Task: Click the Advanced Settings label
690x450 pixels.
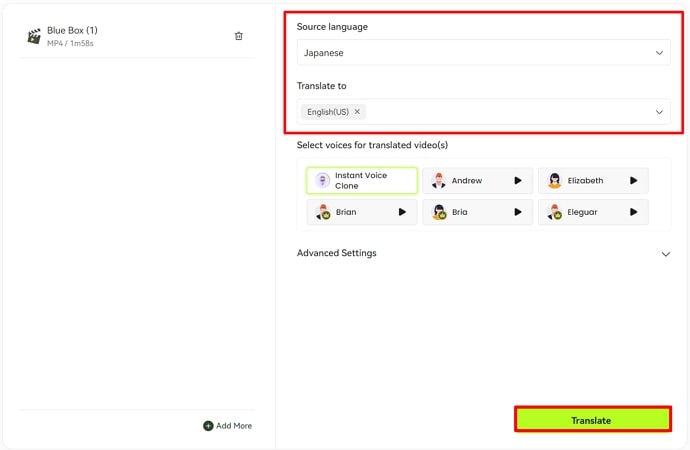Action: click(337, 253)
